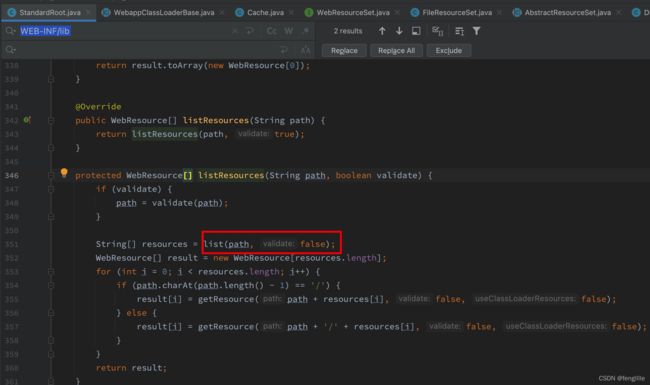Toggle Preserve Case in replace field
Viewport: 650px width, 385px height.
tap(306, 50)
